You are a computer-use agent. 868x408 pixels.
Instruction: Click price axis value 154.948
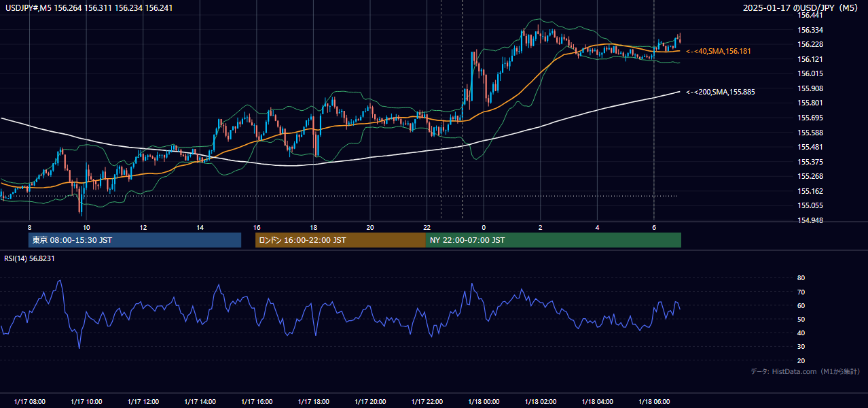click(810, 220)
